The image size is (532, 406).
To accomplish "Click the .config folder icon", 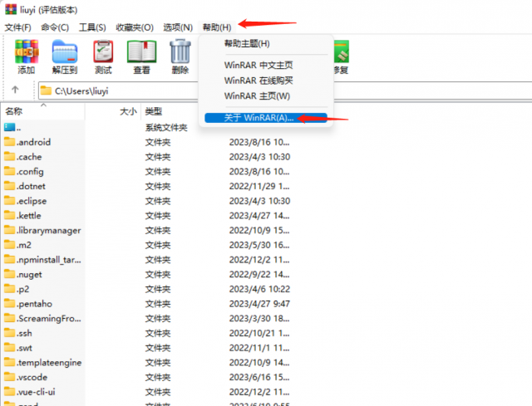I will (x=9, y=171).
